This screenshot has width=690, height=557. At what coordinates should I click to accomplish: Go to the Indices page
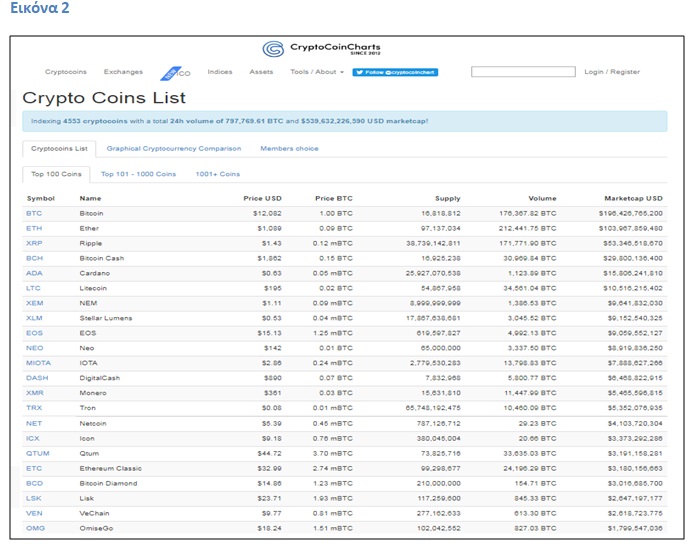[x=220, y=72]
